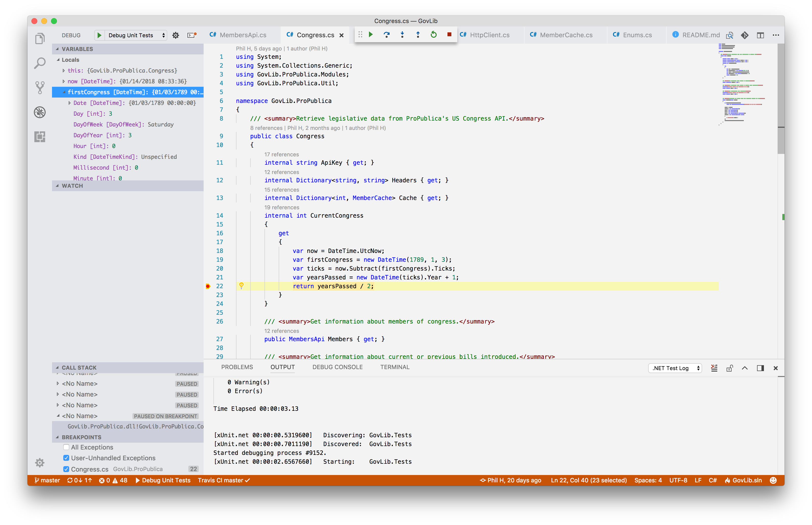
Task: Click the Step Over debug button
Action: click(387, 35)
